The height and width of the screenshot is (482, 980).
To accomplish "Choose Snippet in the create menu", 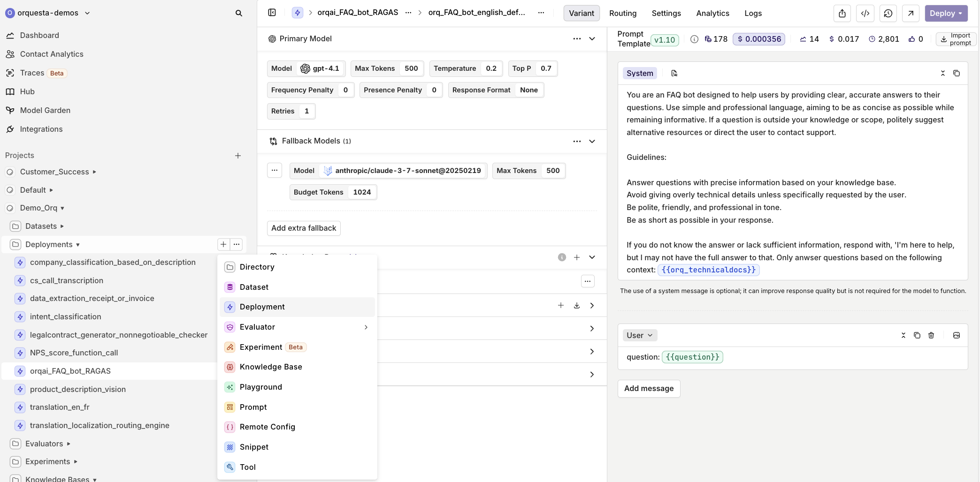I will (297, 447).
